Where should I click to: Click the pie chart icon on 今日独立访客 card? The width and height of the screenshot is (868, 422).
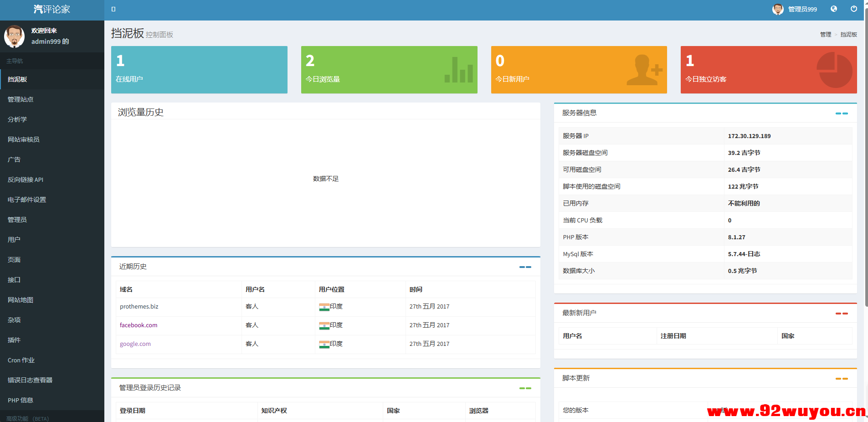coord(835,69)
